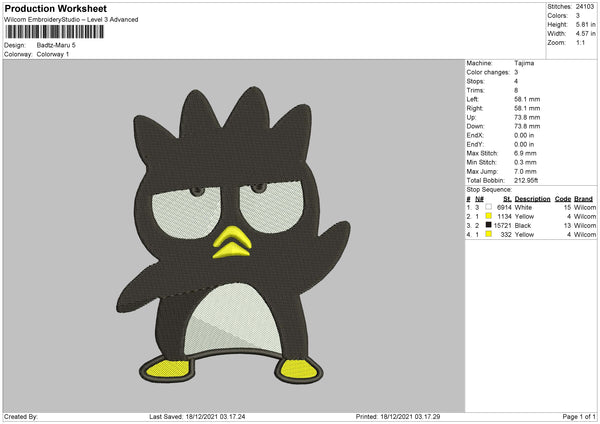Click the 'Color changes:' label
Image resolution: width=600 pixels, height=424 pixels.
(x=488, y=72)
